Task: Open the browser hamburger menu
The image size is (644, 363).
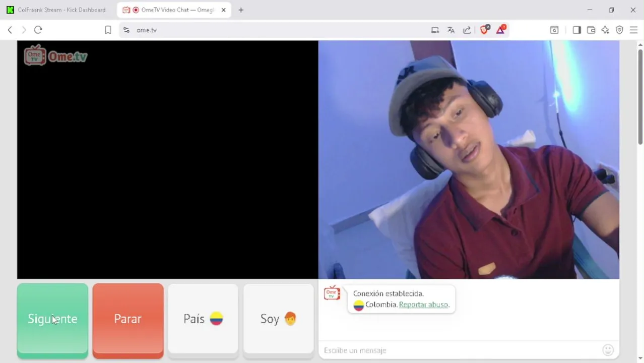Action: pyautogui.click(x=634, y=30)
